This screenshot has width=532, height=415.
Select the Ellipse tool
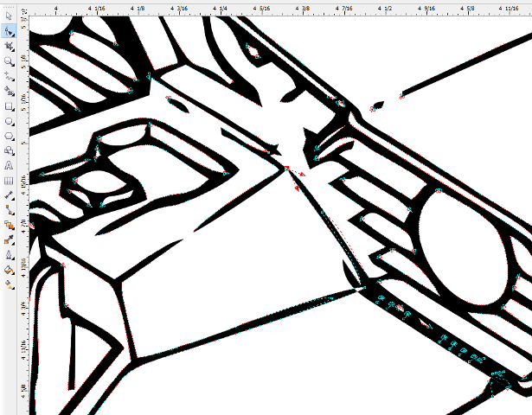(9, 121)
